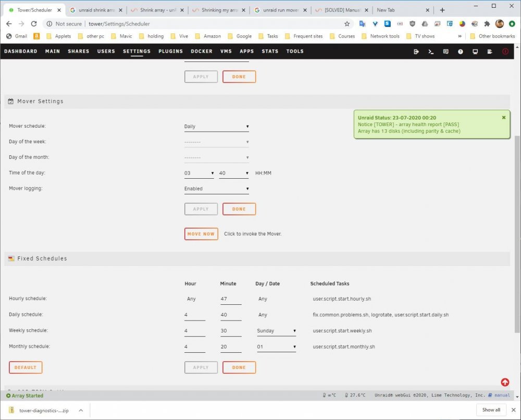
Task: Open the Weekly schedule Sunday dropdown
Action: tap(277, 331)
